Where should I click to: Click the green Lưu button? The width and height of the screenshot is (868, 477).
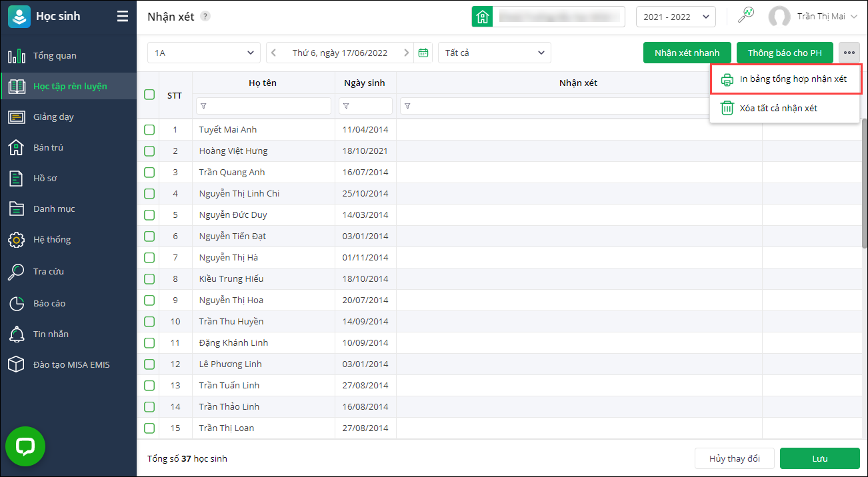click(819, 458)
